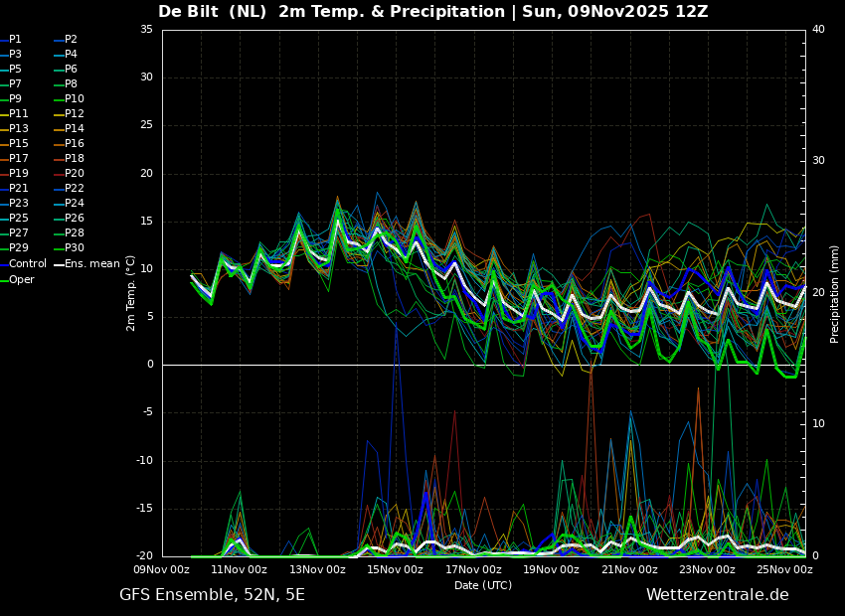845x616 pixels.
Task: Select the P30 legend entry
Action: point(69,247)
